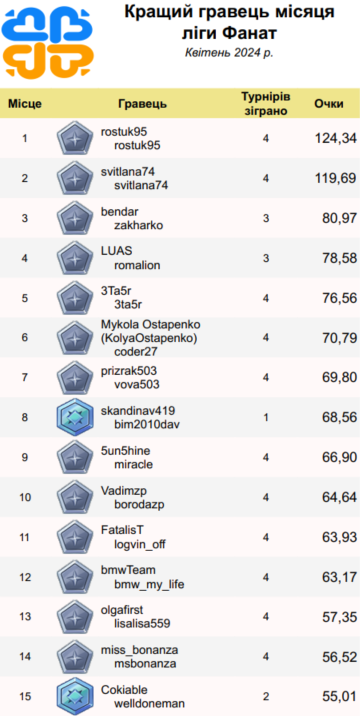Click the blue hexagon badge beside skandinav419

[x=74, y=417]
